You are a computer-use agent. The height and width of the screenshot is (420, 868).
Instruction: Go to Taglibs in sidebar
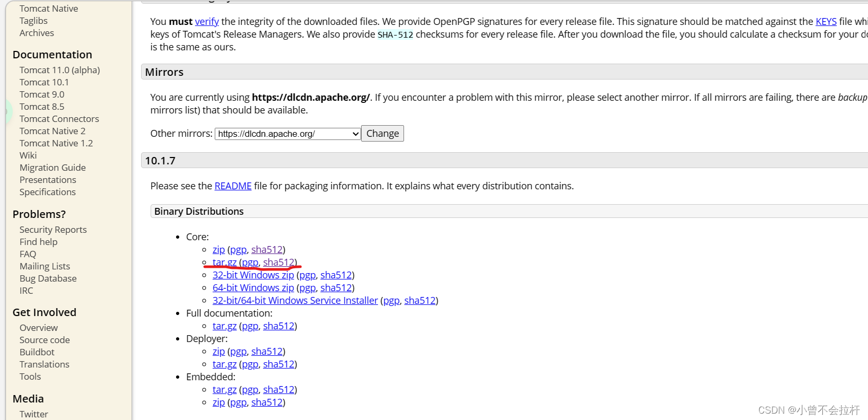pos(33,21)
